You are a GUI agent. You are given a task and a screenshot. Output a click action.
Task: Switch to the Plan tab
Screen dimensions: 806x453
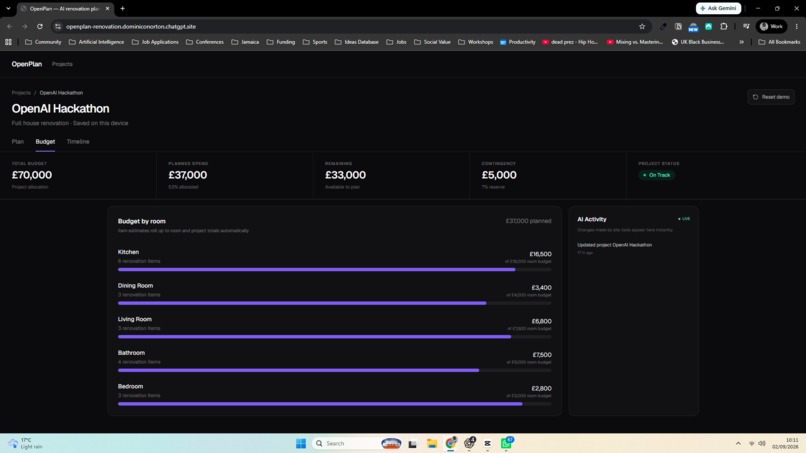[17, 141]
